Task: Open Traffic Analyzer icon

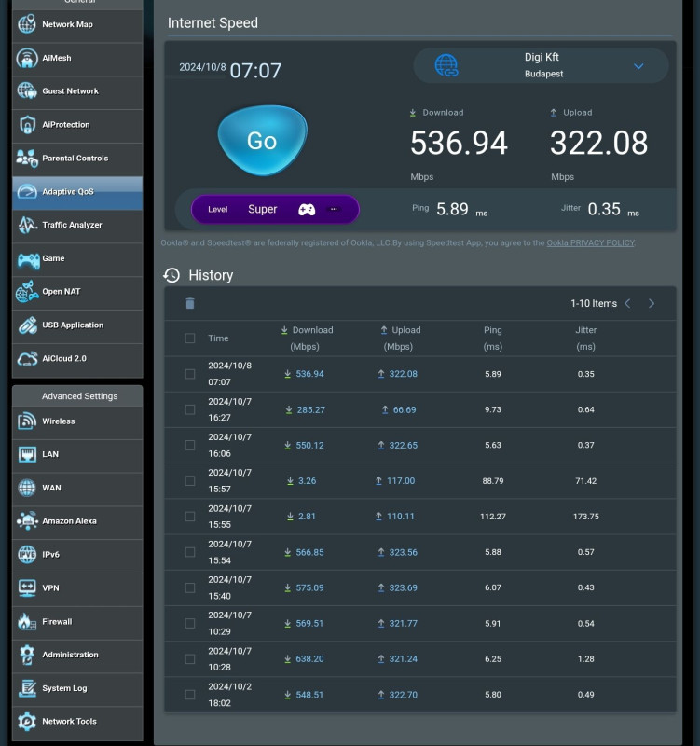Action: tap(27, 225)
